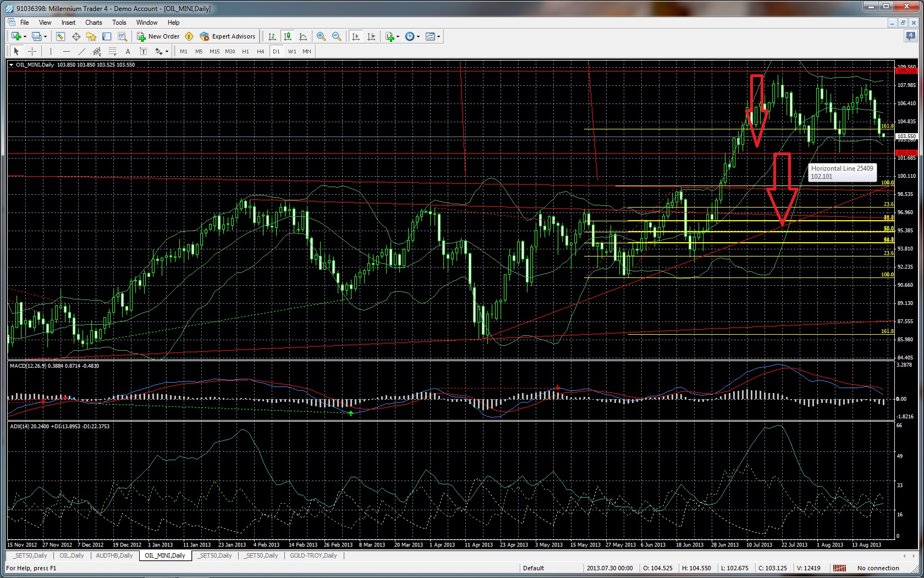Select the Crosshair cursor tool
924x578 pixels.
(32, 51)
